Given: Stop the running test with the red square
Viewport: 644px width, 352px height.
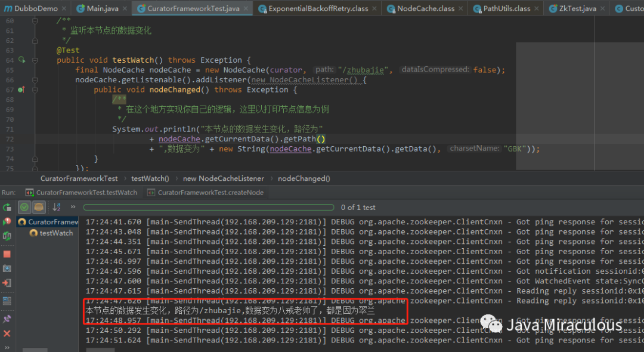Looking at the screenshot, I should (7, 254).
